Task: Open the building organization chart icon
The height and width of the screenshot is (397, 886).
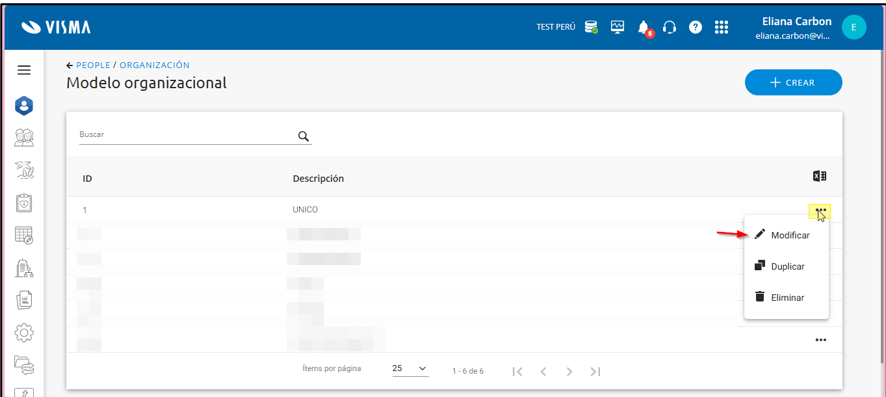Action: (x=24, y=268)
